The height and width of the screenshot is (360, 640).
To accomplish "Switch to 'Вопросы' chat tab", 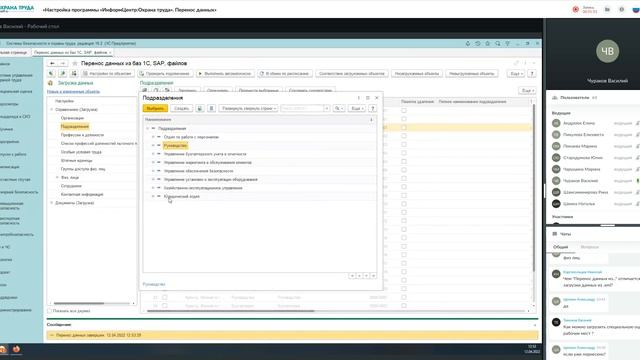I will (x=589, y=247).
